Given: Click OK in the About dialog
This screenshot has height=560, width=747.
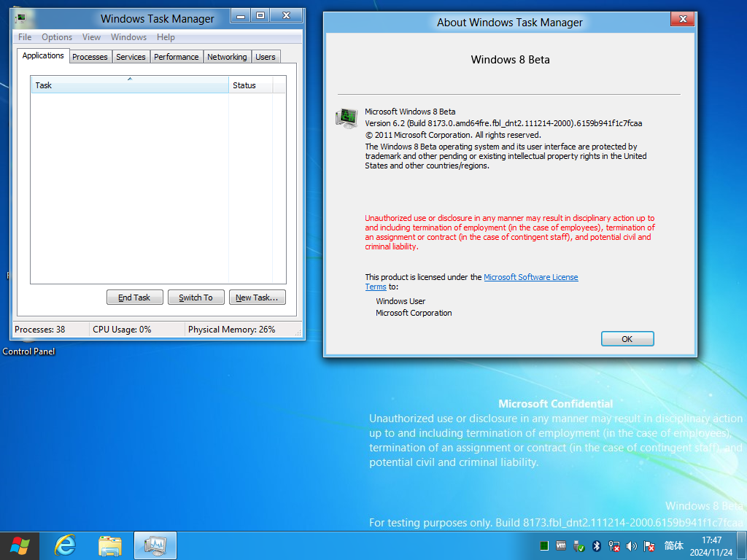Looking at the screenshot, I should [627, 339].
